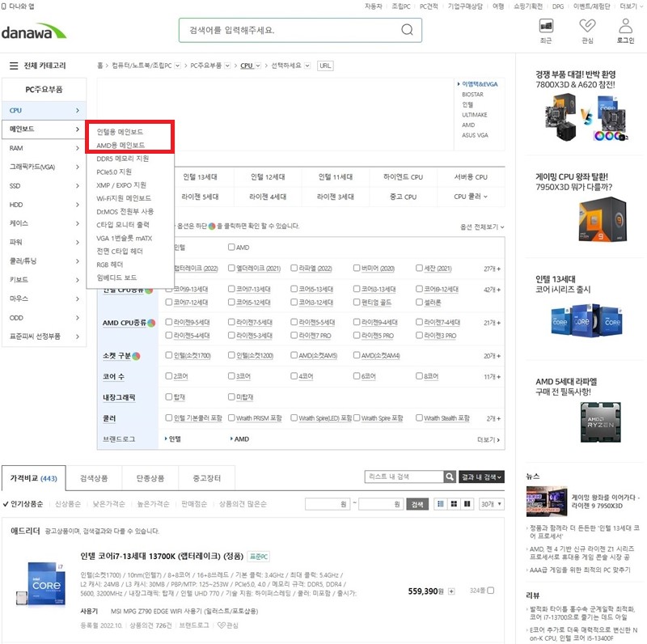Expand the CPU 쿨러 category dropdown

(x=471, y=197)
